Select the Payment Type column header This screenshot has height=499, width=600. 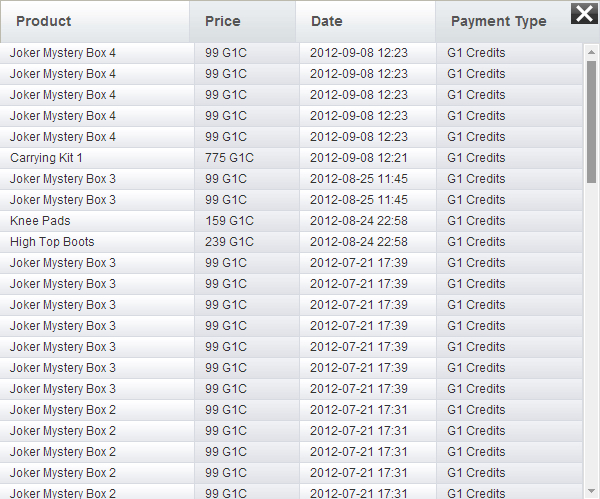point(498,21)
